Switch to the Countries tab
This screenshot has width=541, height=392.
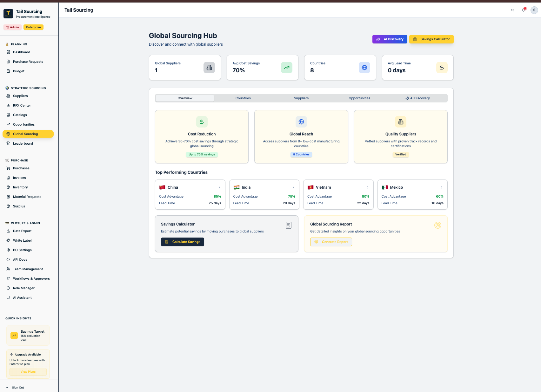tap(243, 98)
